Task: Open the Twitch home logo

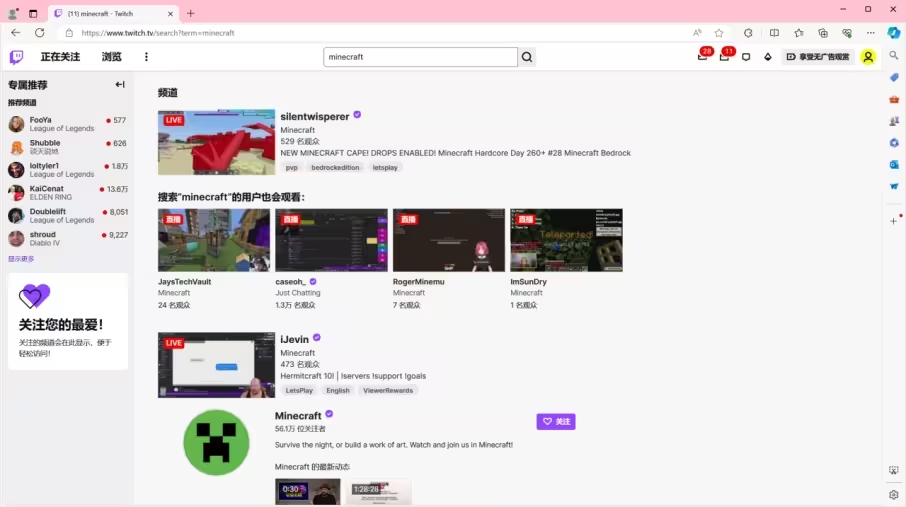Action: pos(16,57)
